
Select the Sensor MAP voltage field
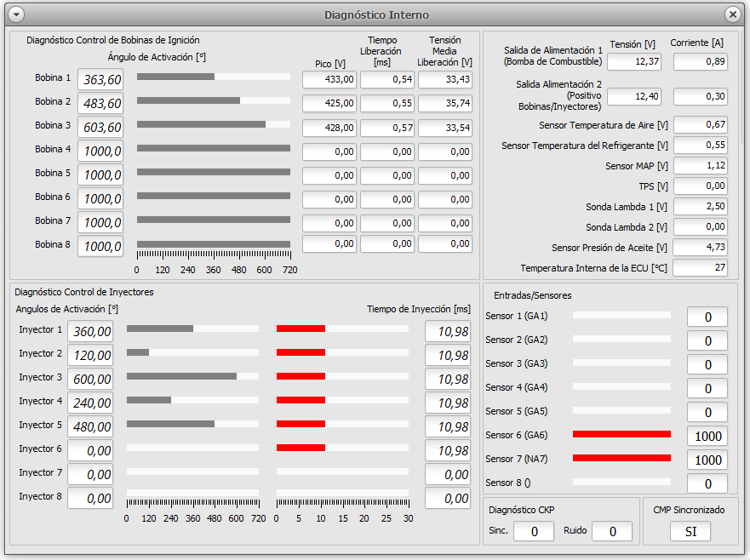pos(701,165)
